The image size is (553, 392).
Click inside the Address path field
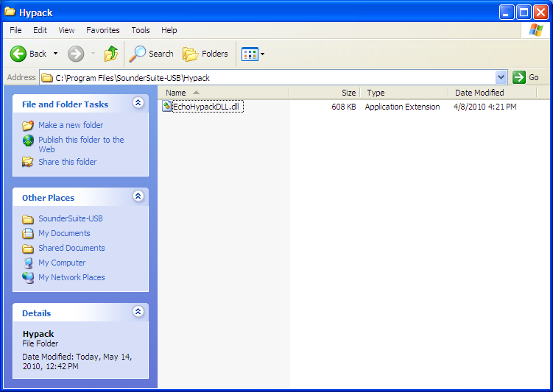272,77
